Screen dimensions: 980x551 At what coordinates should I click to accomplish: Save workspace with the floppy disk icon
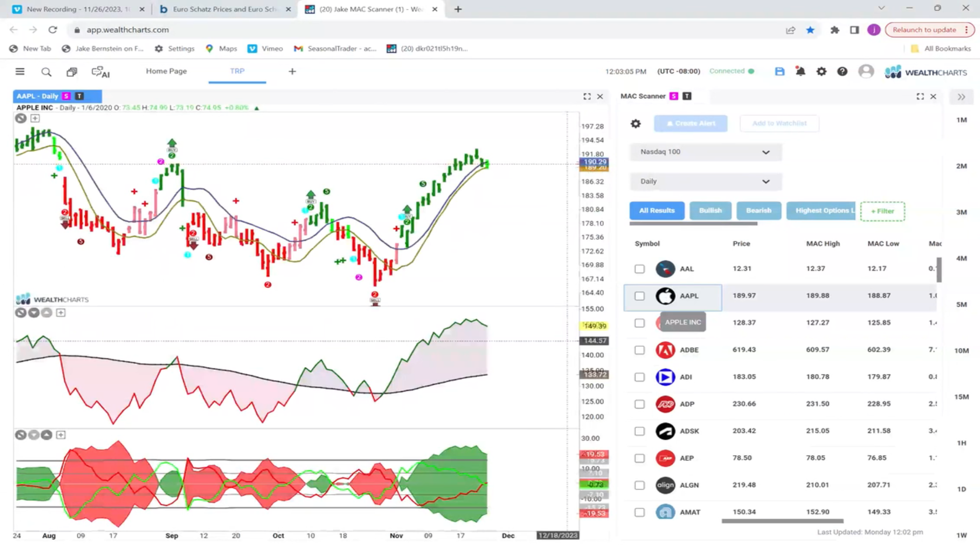(779, 71)
